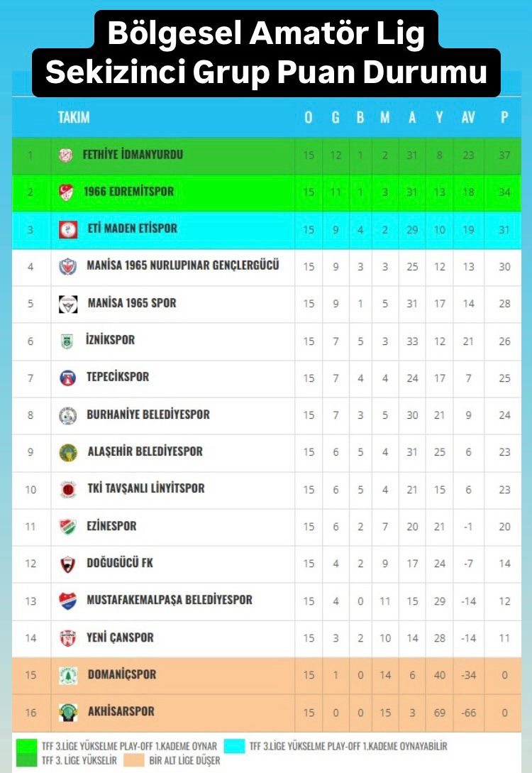
Task: Click the P points column header
Action: pyautogui.click(x=504, y=118)
